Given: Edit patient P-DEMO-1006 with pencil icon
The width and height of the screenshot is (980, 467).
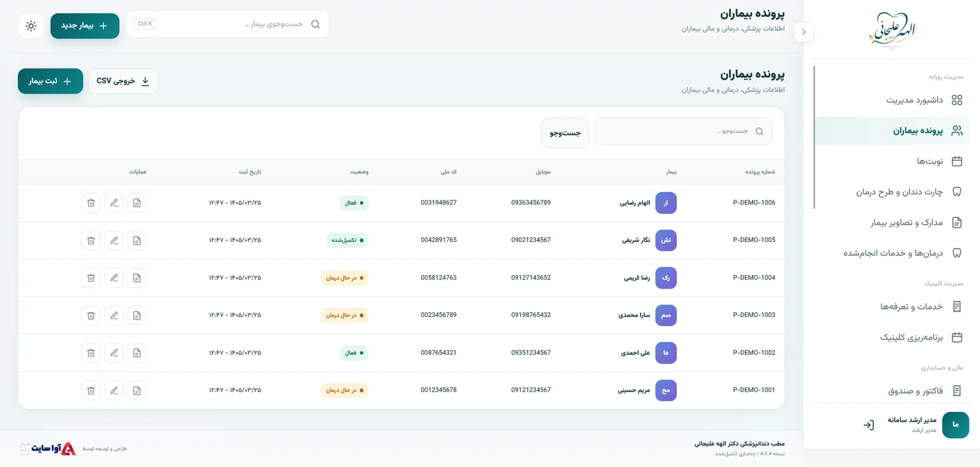Looking at the screenshot, I should click(x=114, y=203).
